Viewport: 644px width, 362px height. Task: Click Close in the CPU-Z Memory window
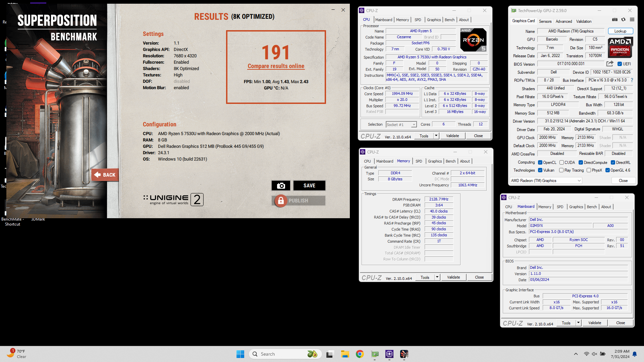(x=479, y=277)
